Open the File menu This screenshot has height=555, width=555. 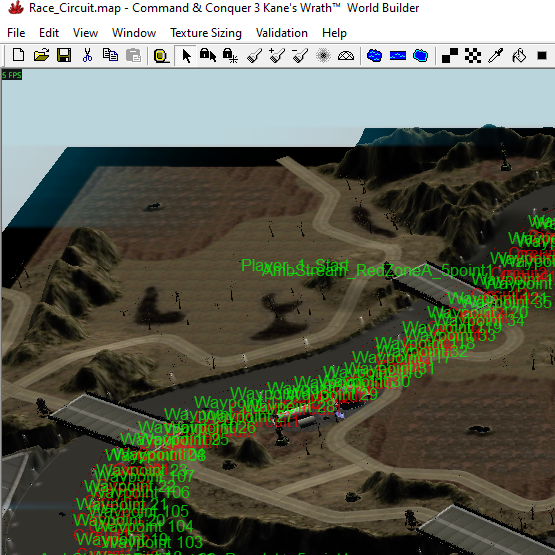16,33
